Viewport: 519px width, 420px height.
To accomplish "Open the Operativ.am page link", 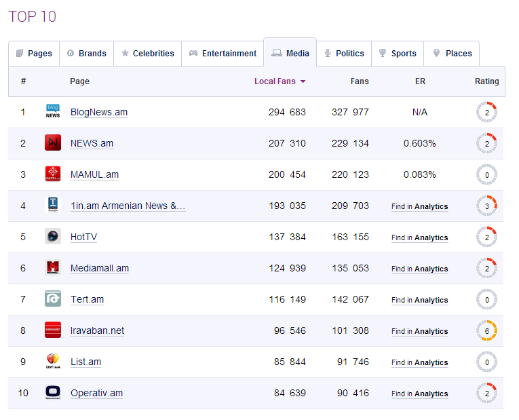I will (96, 393).
